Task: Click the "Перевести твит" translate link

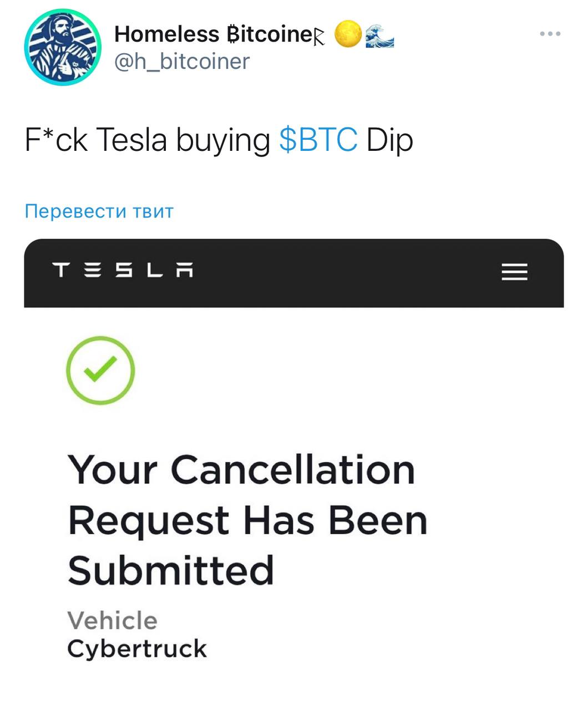Action: (99, 211)
